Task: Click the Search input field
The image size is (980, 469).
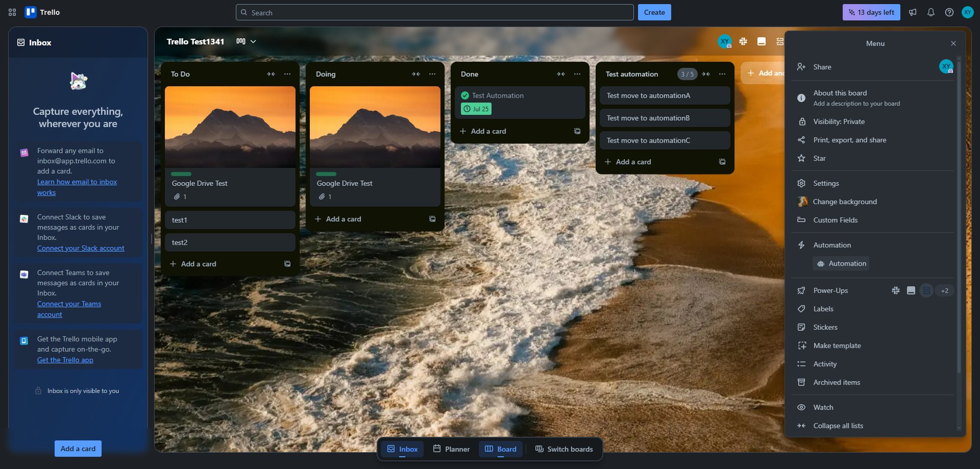Action: coord(435,12)
